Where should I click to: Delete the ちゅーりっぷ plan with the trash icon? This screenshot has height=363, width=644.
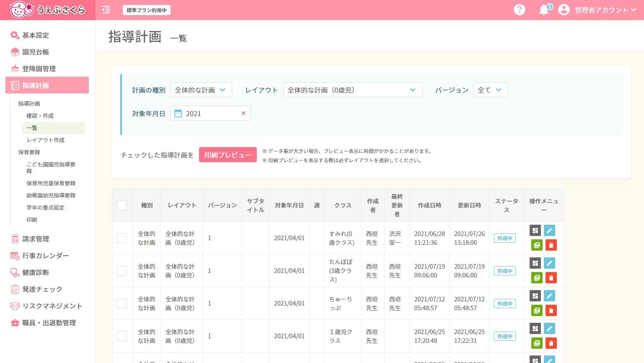(551, 310)
